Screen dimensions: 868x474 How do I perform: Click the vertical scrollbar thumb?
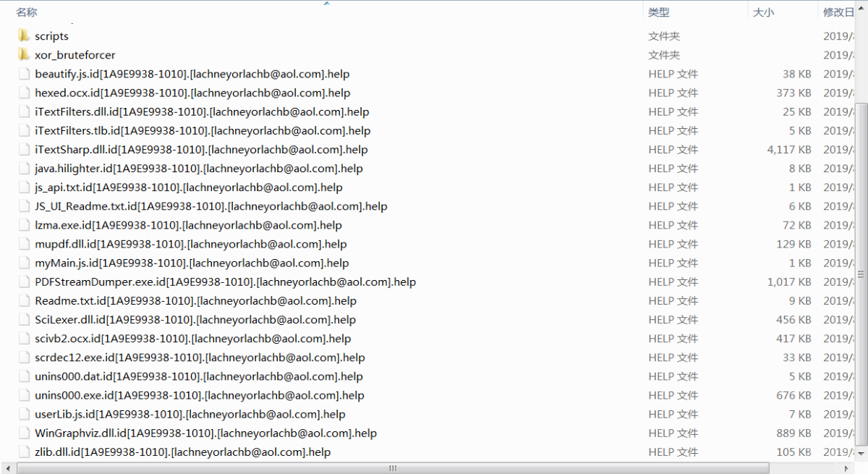pos(861,275)
